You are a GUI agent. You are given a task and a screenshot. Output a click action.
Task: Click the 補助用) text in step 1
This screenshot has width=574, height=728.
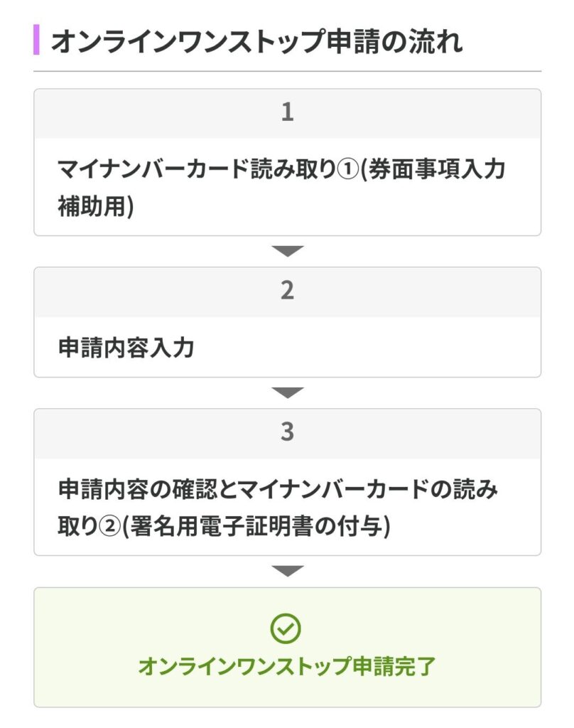95,208
